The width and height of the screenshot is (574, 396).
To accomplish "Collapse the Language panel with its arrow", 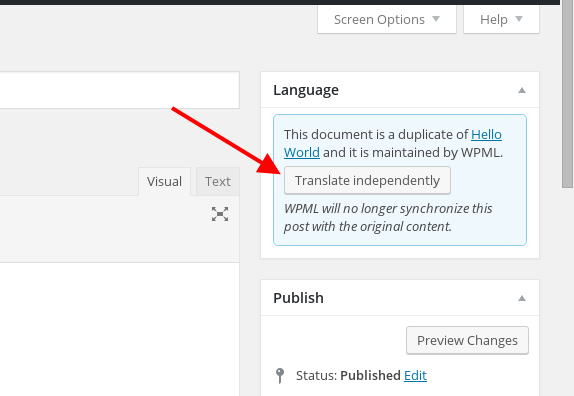I will [522, 90].
